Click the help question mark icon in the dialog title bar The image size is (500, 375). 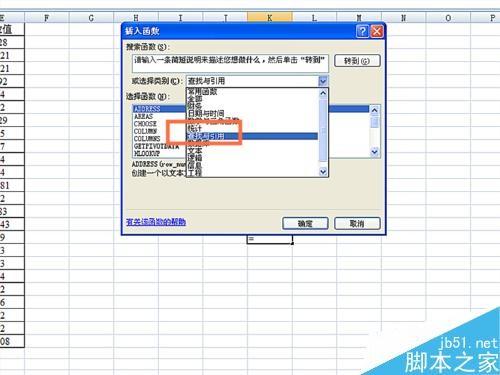pos(362,32)
